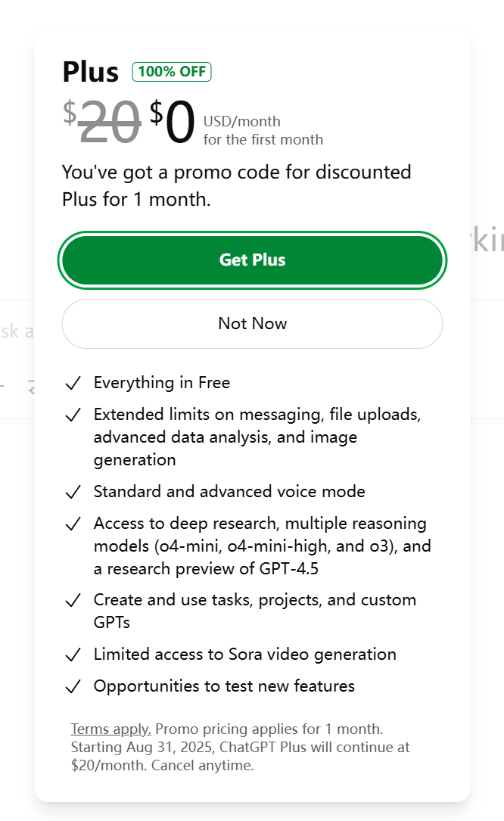This screenshot has width=504, height=821.
Task: Click checkmark beside Limited access to Sora
Action: pyautogui.click(x=73, y=655)
